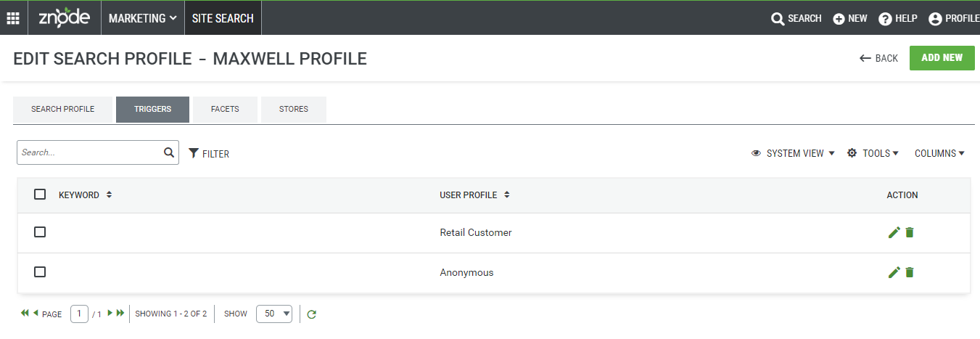980x339 pixels.
Task: Open the Filter funnel option
Action: (x=209, y=153)
